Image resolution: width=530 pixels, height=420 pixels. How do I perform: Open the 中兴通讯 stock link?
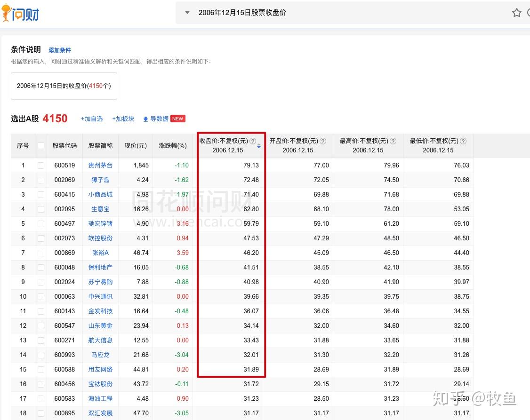coord(100,296)
